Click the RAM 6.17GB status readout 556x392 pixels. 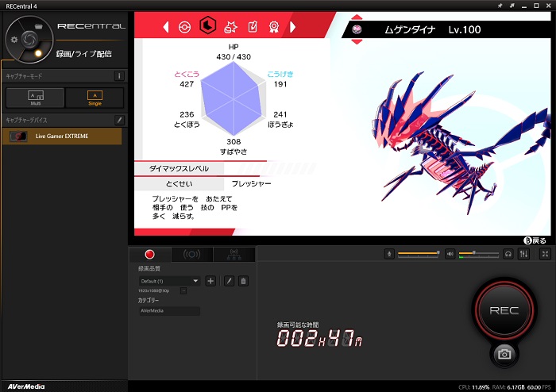pyautogui.click(x=508, y=387)
